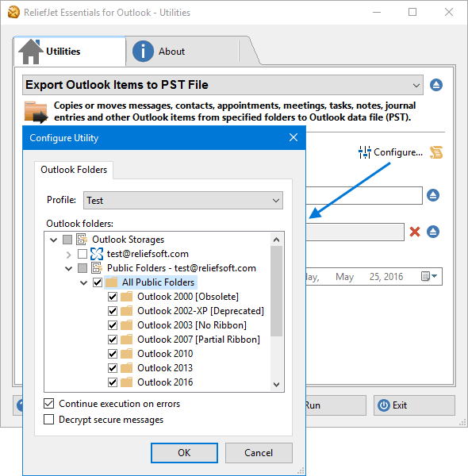Click the Exchange icon for test@reliefsoft.com
468x476 pixels.
(x=97, y=254)
